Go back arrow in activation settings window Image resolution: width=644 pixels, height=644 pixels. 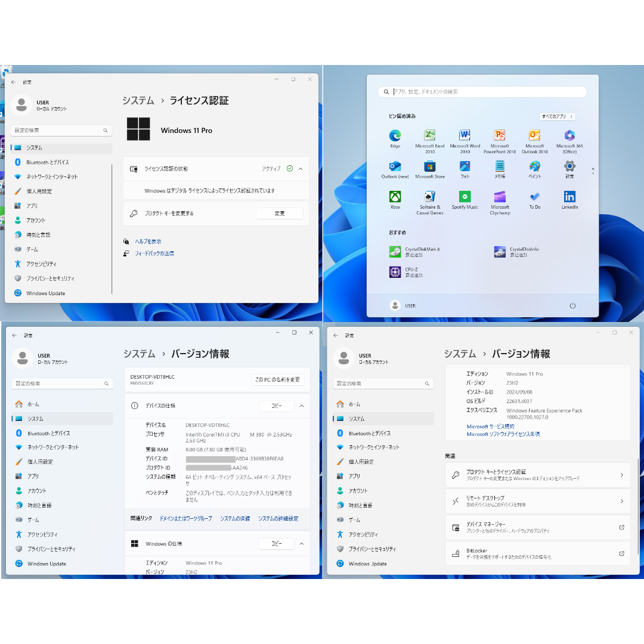14,82
